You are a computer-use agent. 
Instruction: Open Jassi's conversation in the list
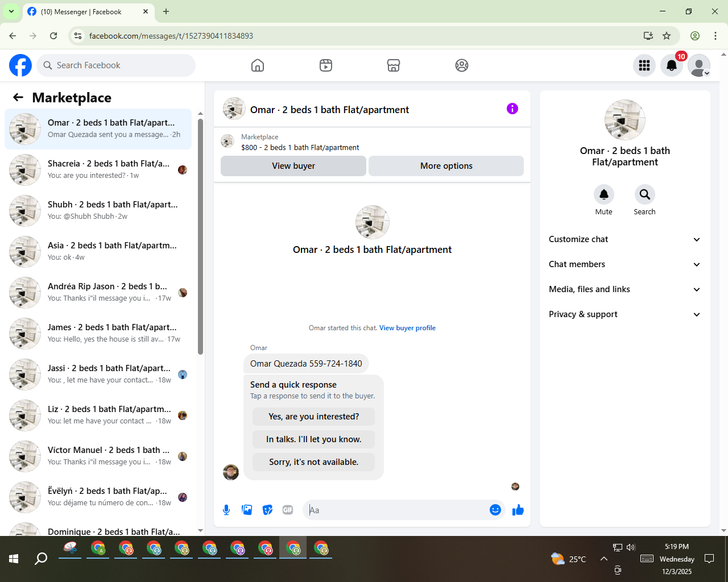(x=98, y=375)
